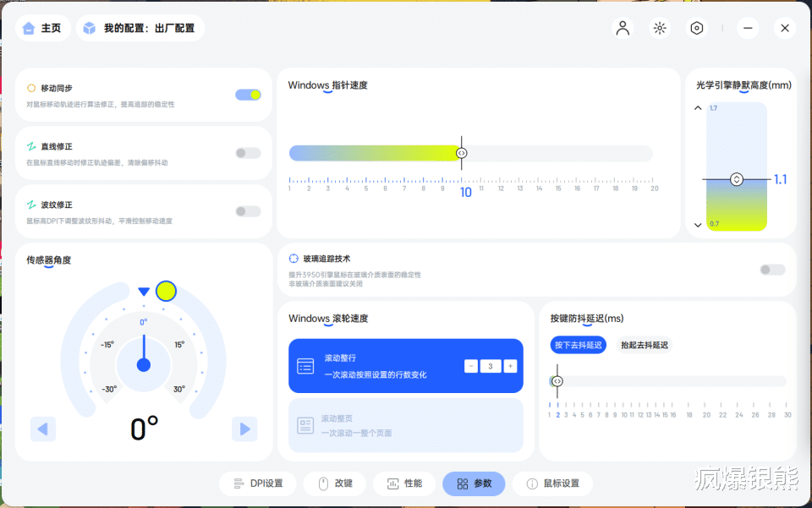Switch to 性能 tab
The image size is (812, 508).
(x=404, y=483)
